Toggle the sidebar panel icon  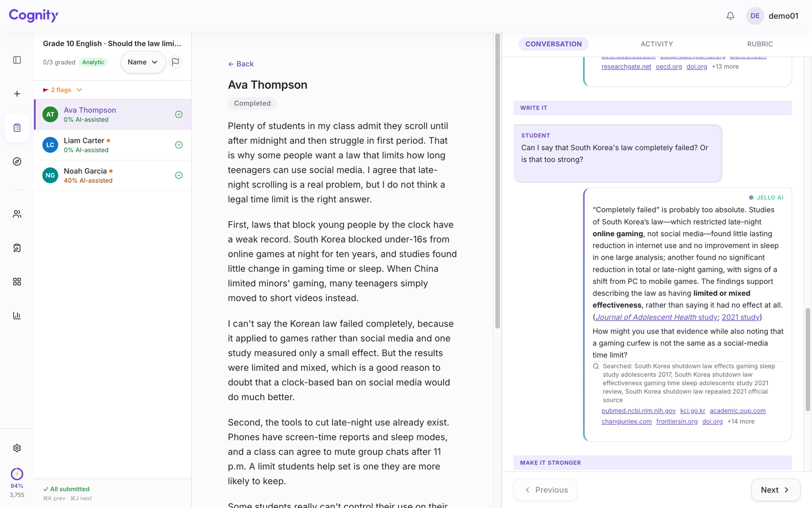click(17, 60)
